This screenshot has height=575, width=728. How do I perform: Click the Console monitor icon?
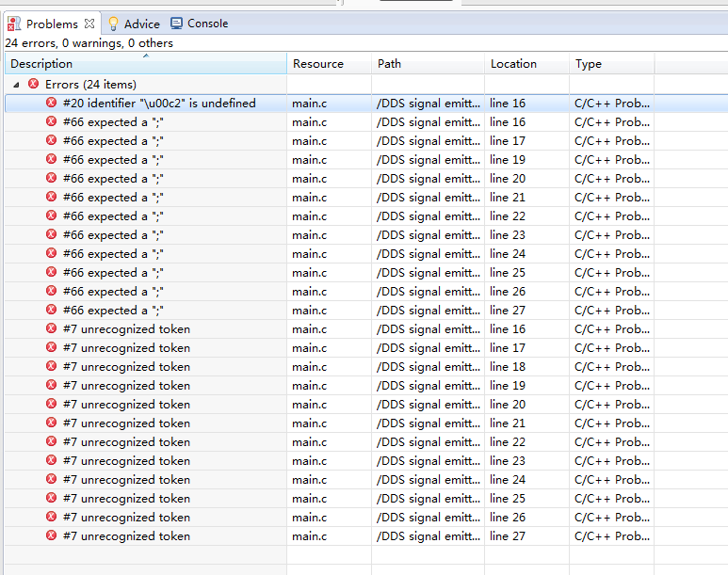click(176, 24)
